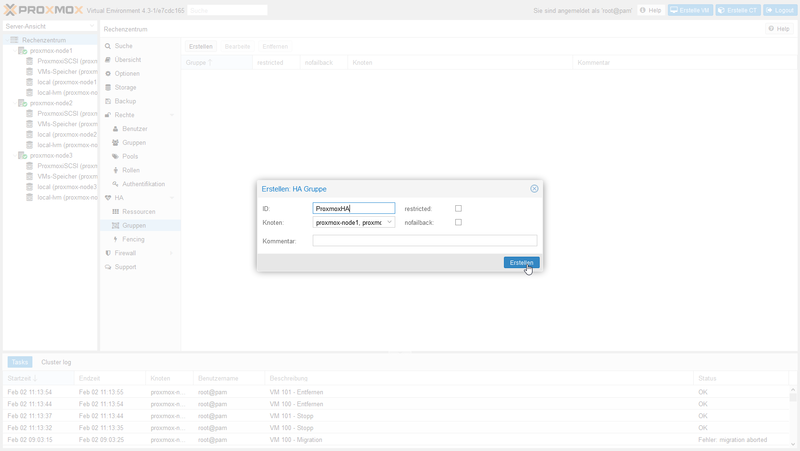Click the proxmox-node1 server icon
Screen dimensions: 800x451
22,51
